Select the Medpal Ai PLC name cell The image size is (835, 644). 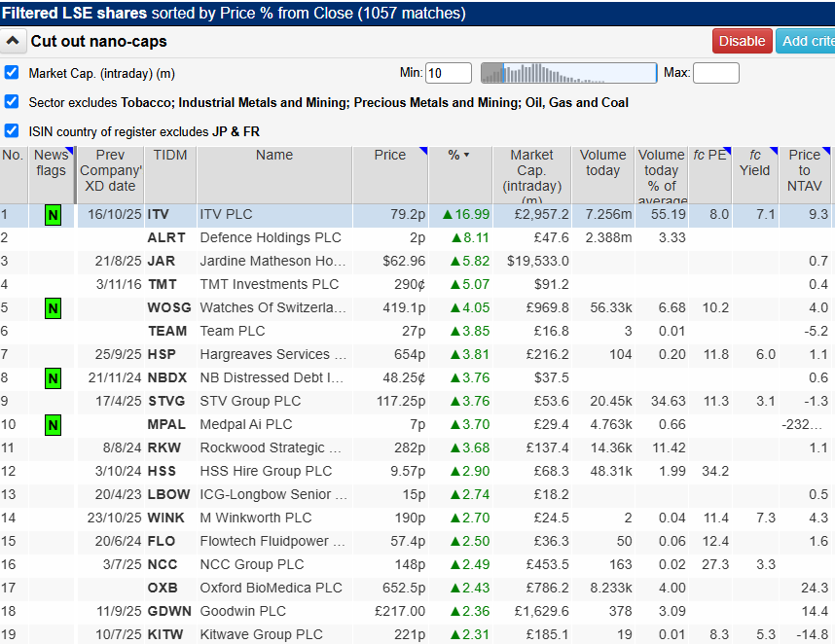[x=274, y=425]
